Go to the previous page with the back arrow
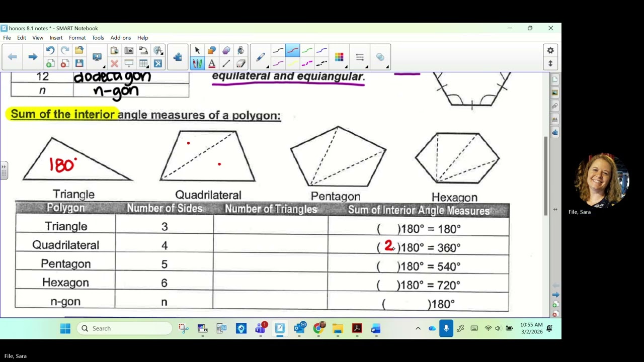 [13, 57]
